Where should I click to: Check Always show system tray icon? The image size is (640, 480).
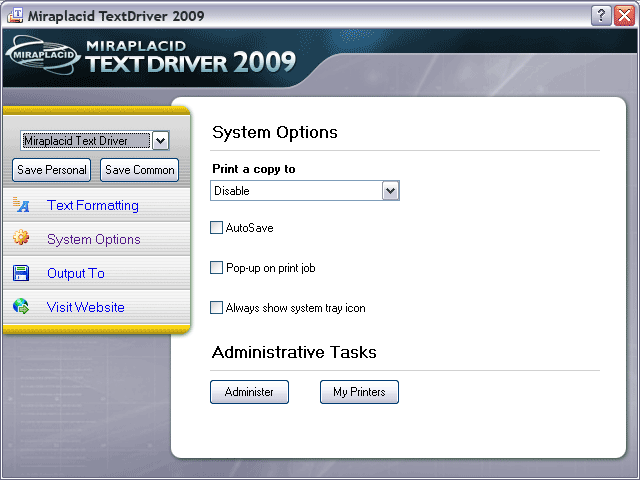coord(216,307)
